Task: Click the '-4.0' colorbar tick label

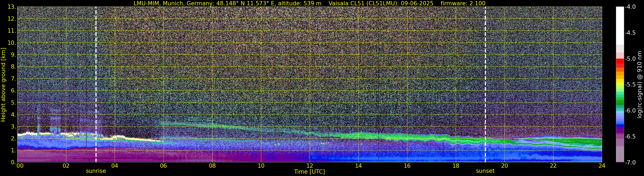Action: (x=630, y=7)
